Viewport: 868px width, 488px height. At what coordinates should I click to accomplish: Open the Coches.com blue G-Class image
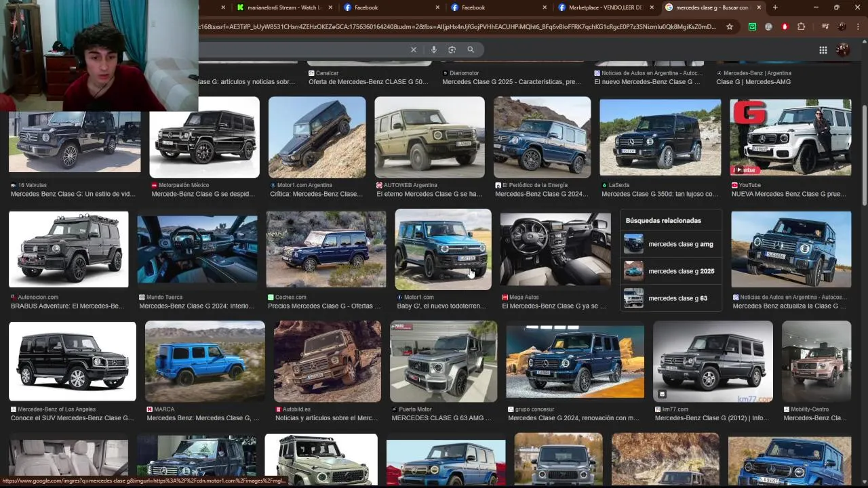click(x=325, y=249)
